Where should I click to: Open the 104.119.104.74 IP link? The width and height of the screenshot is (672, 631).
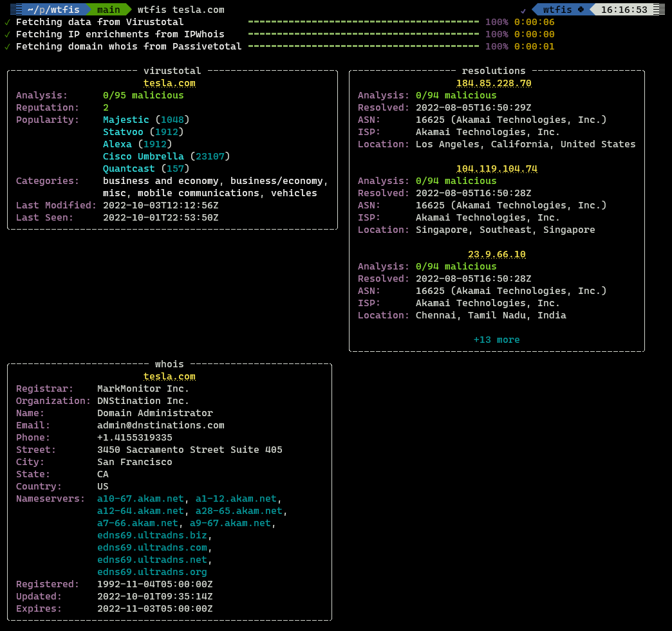tap(497, 169)
